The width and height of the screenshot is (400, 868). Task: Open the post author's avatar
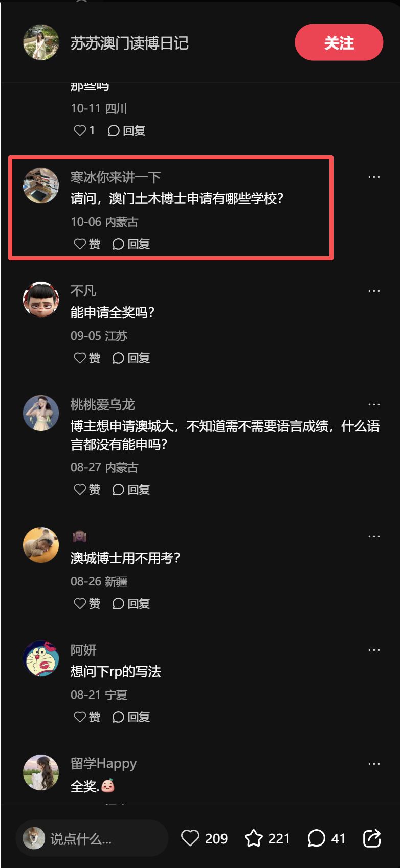coord(41,42)
